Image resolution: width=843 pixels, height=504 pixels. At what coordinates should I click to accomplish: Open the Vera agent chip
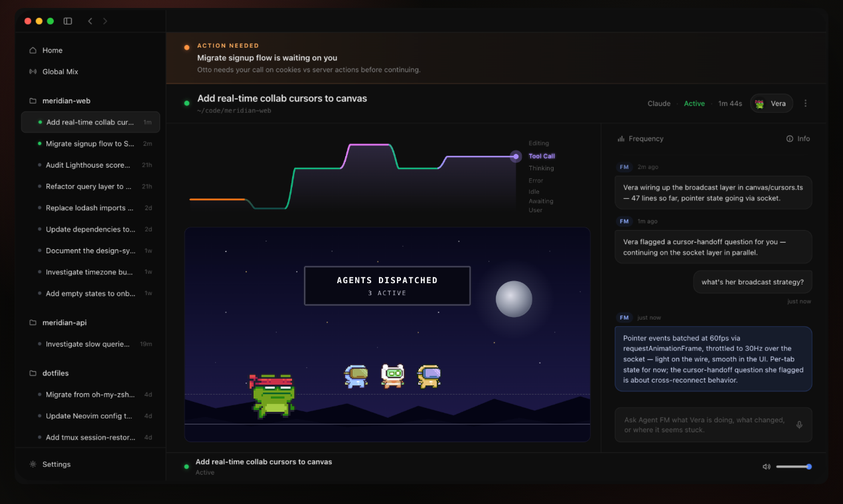[x=771, y=103]
